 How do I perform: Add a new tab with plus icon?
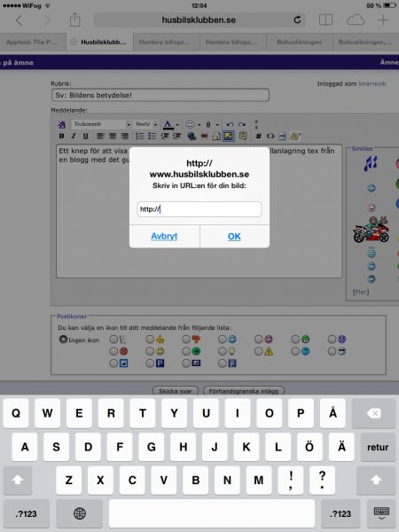(383, 20)
